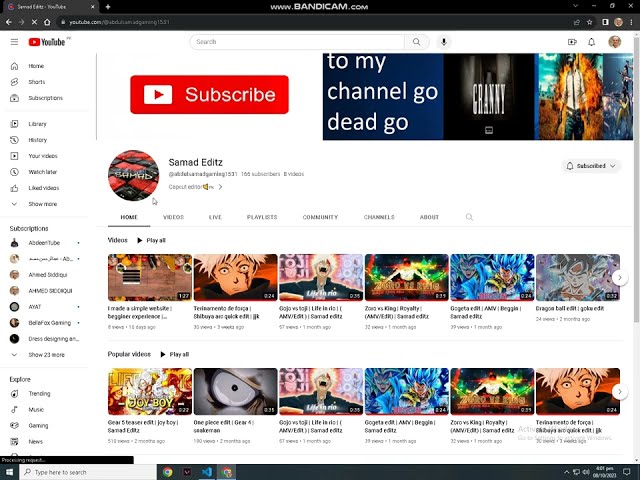640x480 pixels.
Task: Click Windows taskbar search box
Action: (87, 472)
